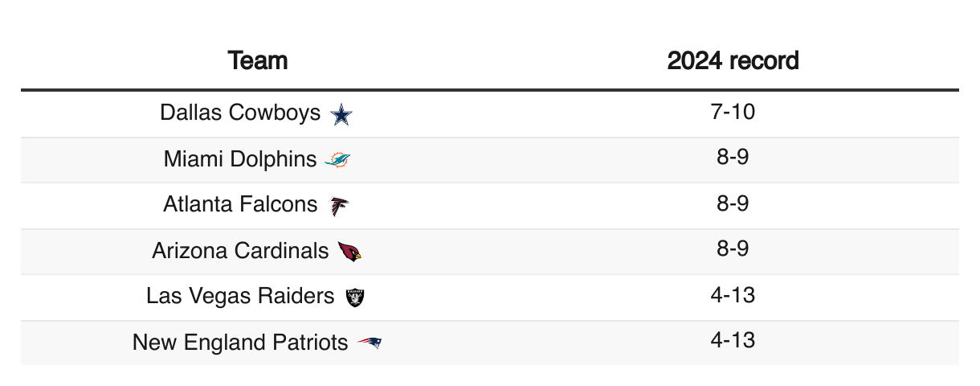Image resolution: width=980 pixels, height=386 pixels.
Task: Click the Falcons 8-9 record cell
Action: (733, 205)
